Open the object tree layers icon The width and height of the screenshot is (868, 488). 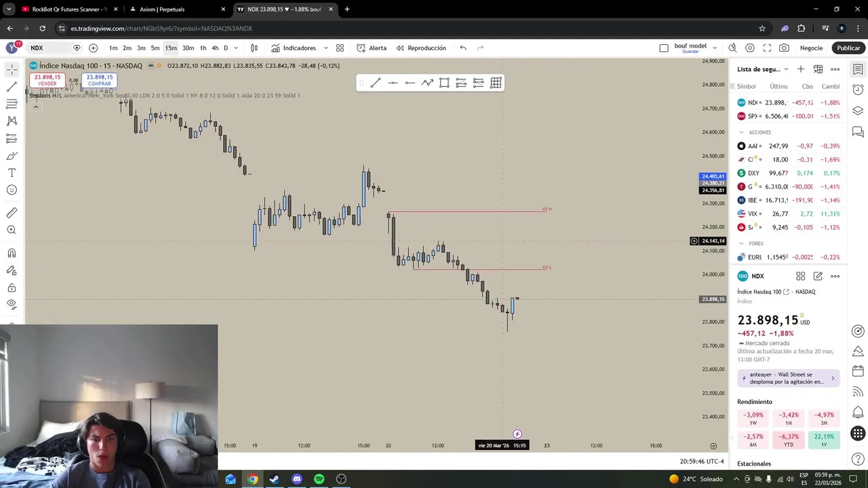pos(858,110)
